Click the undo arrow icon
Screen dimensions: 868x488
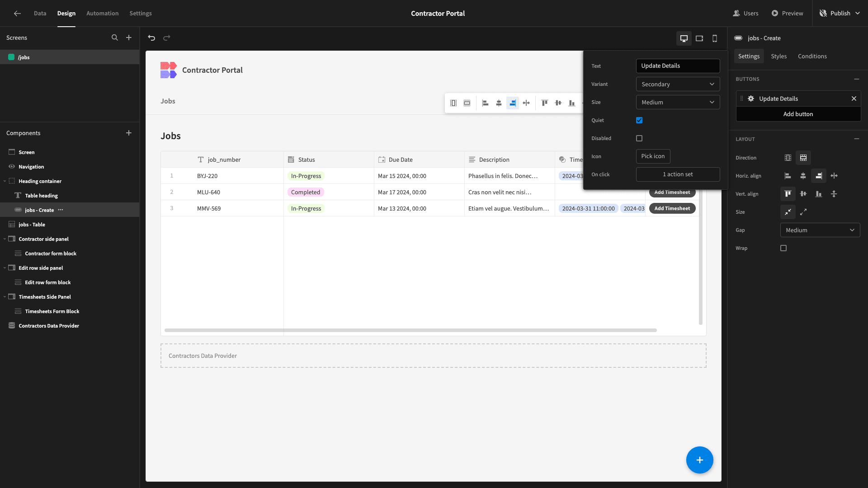click(151, 38)
